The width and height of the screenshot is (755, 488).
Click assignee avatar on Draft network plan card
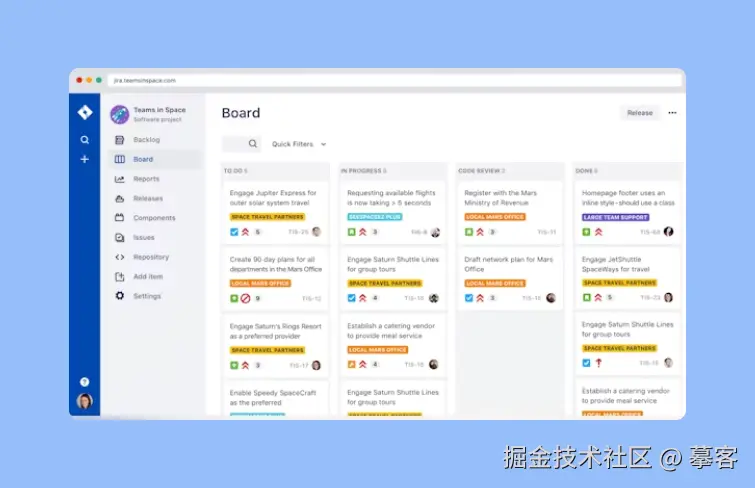551,298
